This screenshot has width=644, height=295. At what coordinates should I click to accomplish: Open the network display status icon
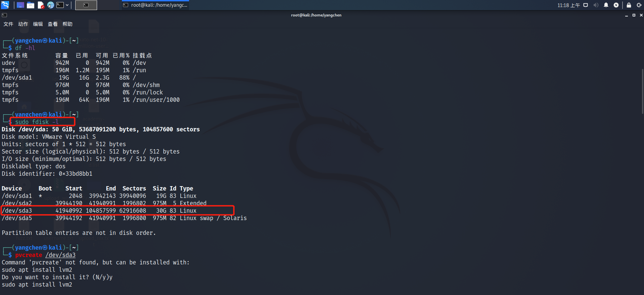click(586, 5)
